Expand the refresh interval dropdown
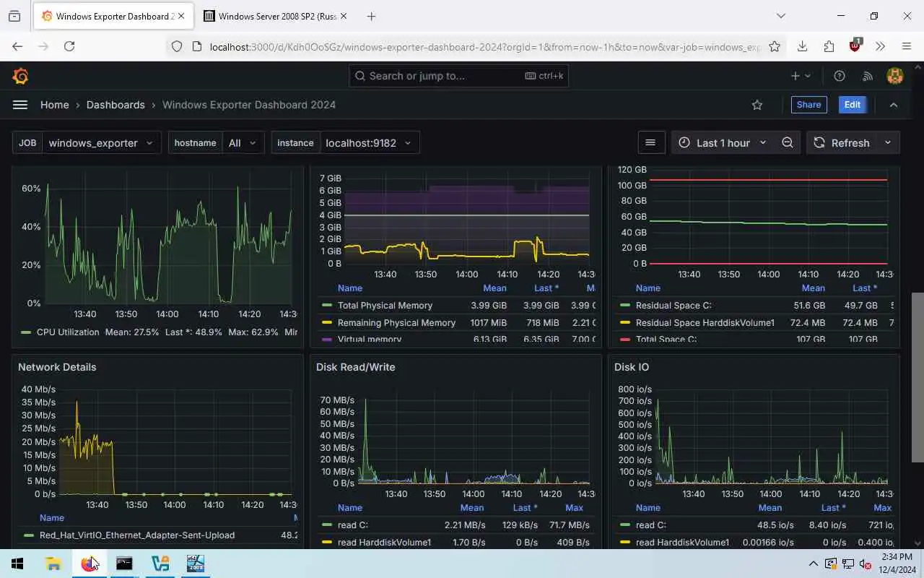The height and width of the screenshot is (578, 924). coord(888,143)
